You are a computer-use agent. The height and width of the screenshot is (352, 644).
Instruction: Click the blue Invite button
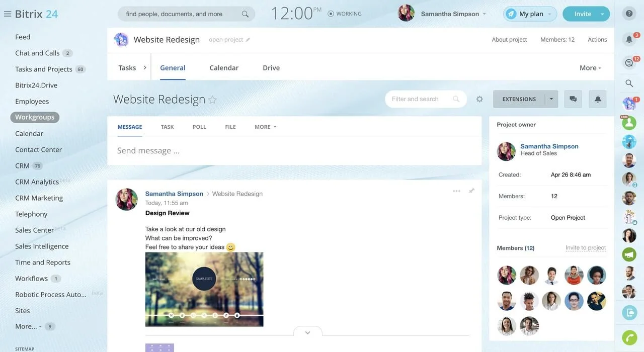pyautogui.click(x=582, y=14)
